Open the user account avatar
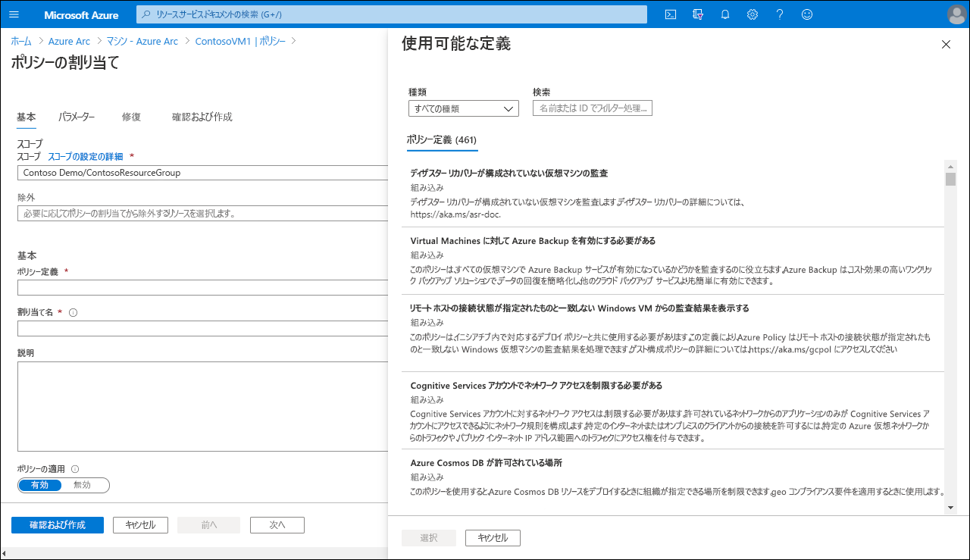This screenshot has width=970, height=560. tap(956, 14)
